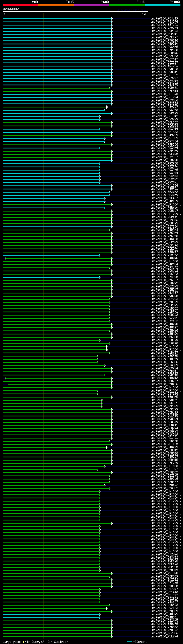
Task: Select the label UniRef100_A9SHH6
Action: (164, 47)
